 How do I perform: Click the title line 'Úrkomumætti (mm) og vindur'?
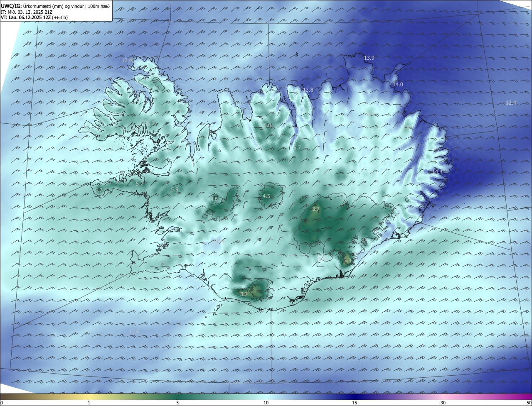(55, 6)
